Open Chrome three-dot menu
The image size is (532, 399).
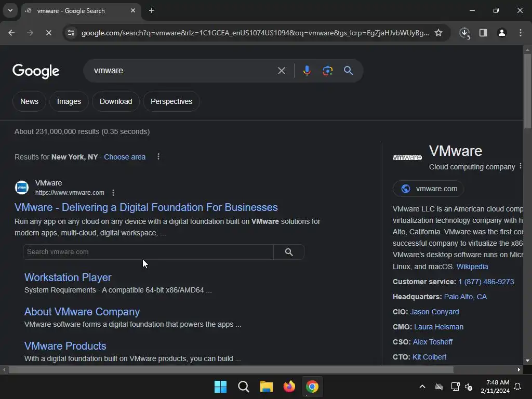pyautogui.click(x=521, y=33)
